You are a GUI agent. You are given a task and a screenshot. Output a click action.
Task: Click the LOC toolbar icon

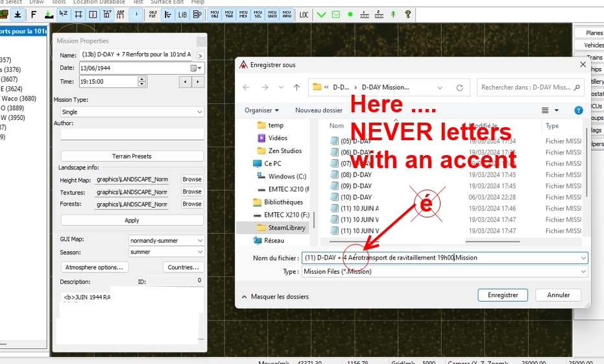pyautogui.click(x=304, y=15)
